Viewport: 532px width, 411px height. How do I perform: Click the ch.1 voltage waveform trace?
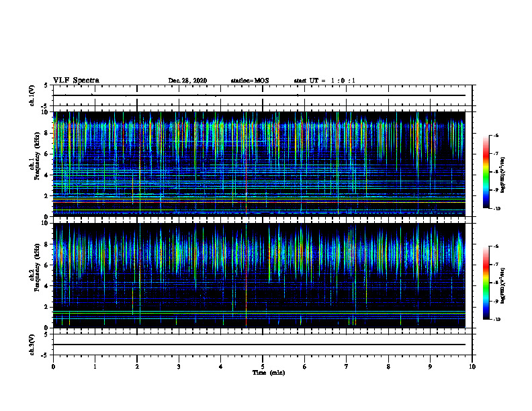pos(259,95)
